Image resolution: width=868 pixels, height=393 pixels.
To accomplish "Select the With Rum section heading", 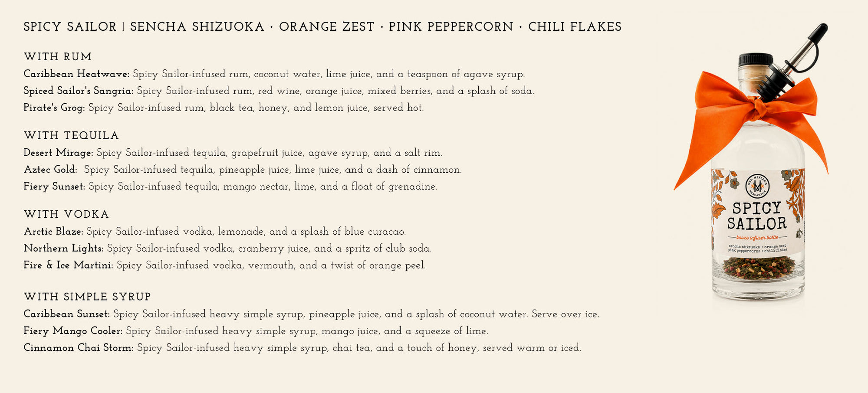I will pyautogui.click(x=58, y=57).
